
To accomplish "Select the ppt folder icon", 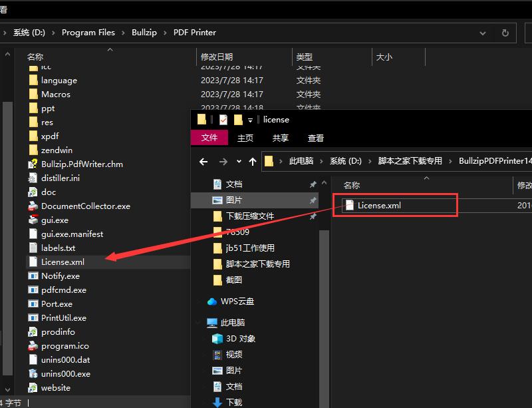I will [33, 108].
